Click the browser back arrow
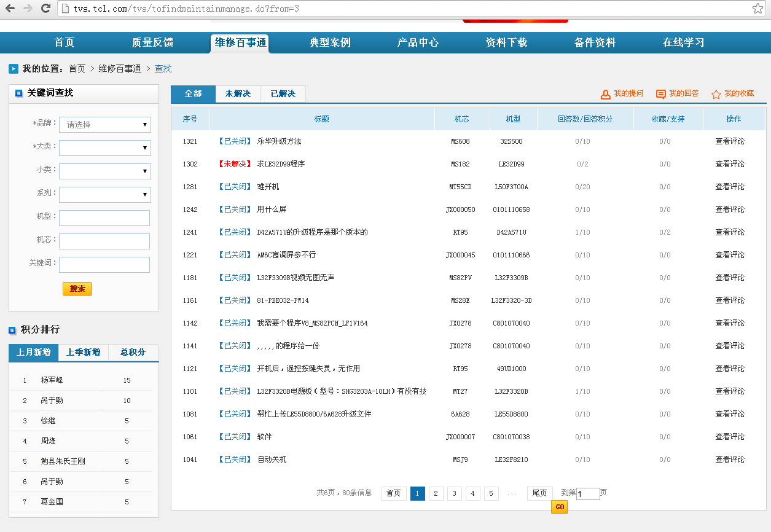Viewport: 771px width, 532px height. (x=10, y=9)
